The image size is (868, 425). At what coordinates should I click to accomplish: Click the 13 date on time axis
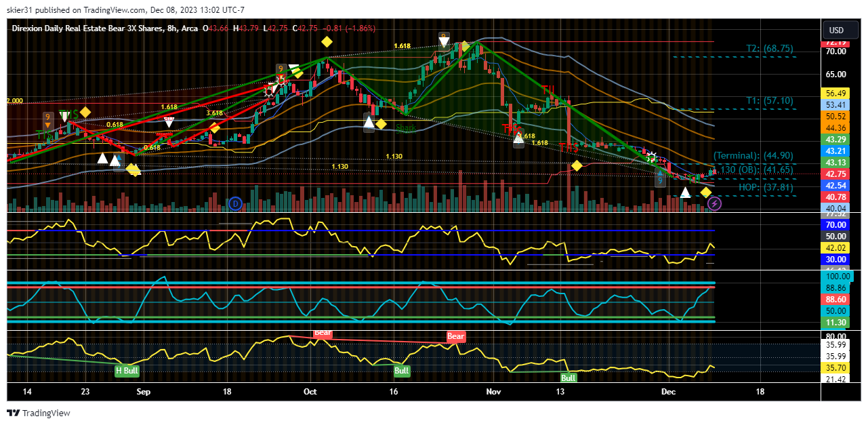560,392
